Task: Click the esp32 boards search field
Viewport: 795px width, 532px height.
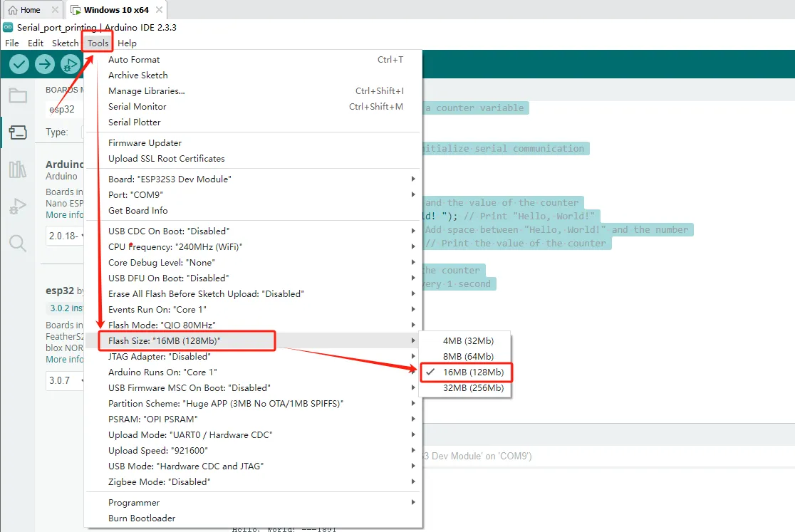Action: point(65,109)
